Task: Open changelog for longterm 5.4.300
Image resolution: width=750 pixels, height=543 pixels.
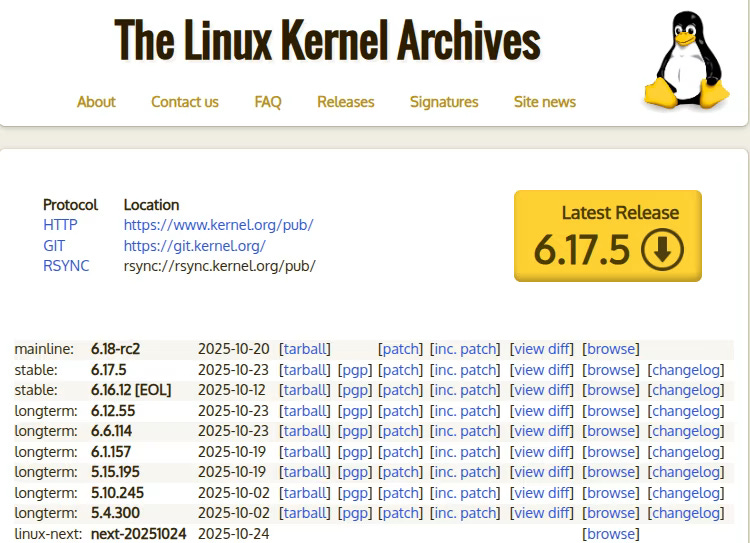Action: (686, 513)
